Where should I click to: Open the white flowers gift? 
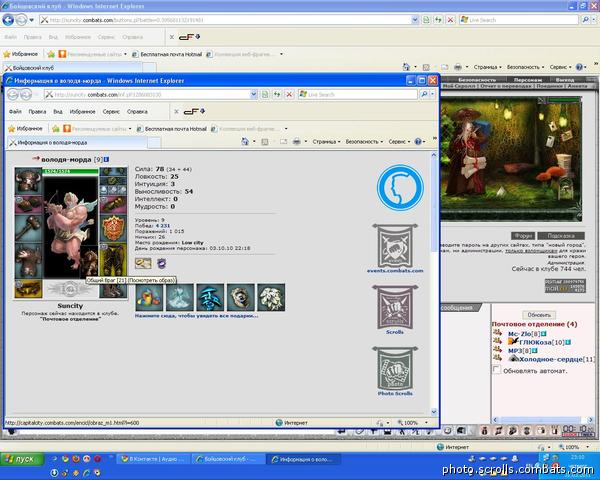(271, 297)
